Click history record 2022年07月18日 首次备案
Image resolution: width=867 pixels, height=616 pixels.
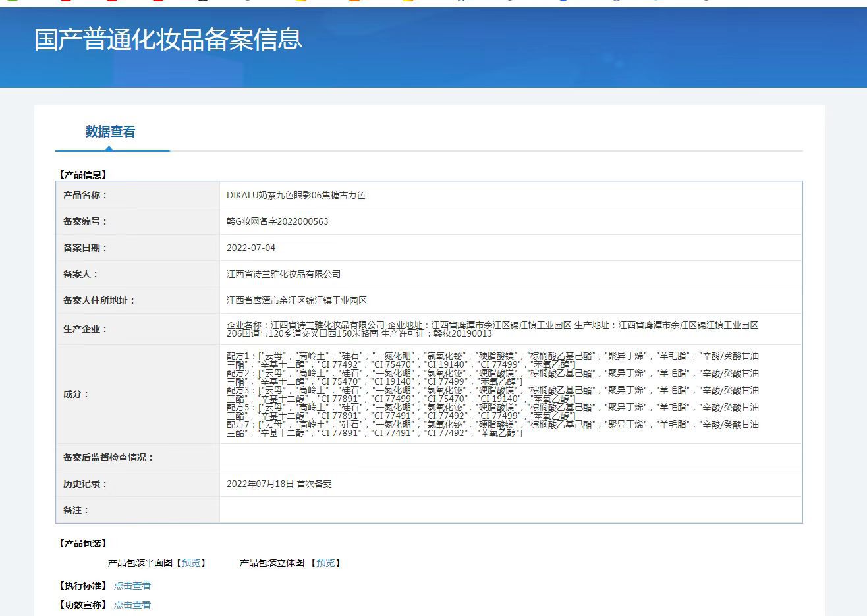pos(279,484)
